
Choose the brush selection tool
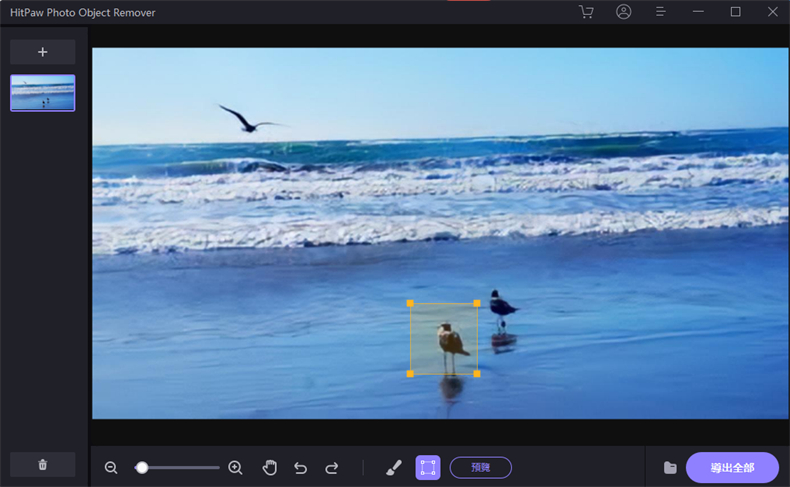point(394,467)
